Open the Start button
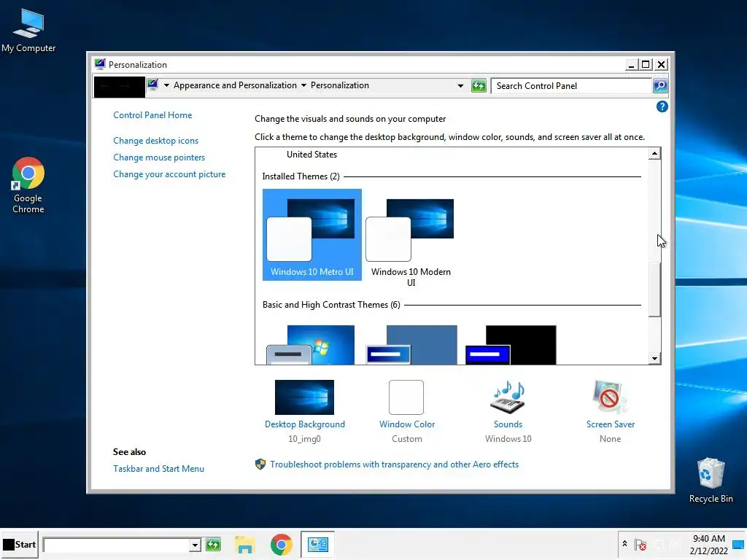Screen dimensions: 747x560 (x=20, y=544)
